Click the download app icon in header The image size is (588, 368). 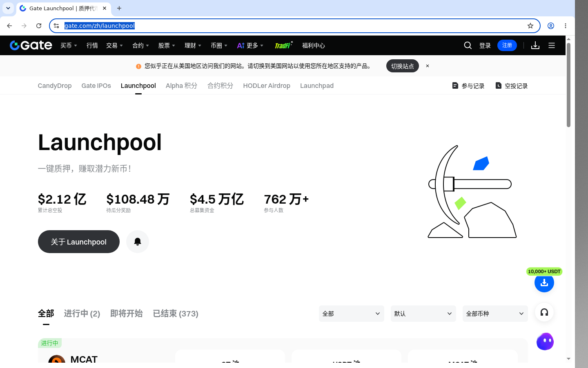535,45
